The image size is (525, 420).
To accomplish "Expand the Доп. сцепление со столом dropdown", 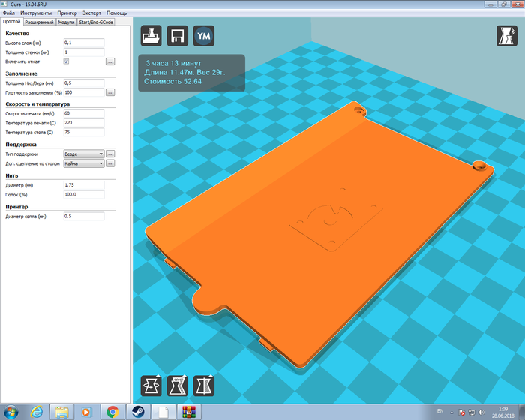I will pos(83,163).
